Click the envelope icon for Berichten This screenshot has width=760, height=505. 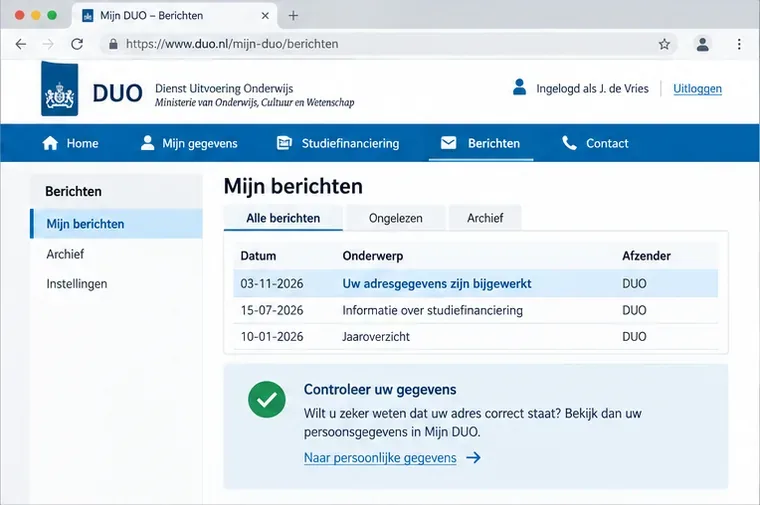click(x=448, y=142)
